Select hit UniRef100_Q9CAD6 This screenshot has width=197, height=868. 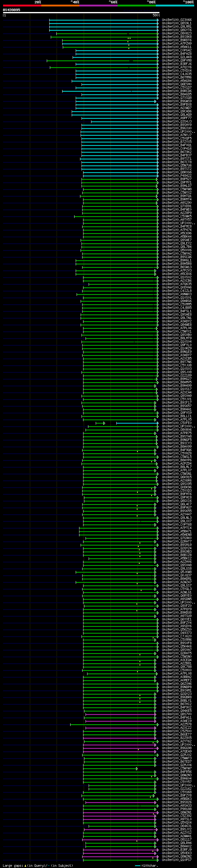176,111
